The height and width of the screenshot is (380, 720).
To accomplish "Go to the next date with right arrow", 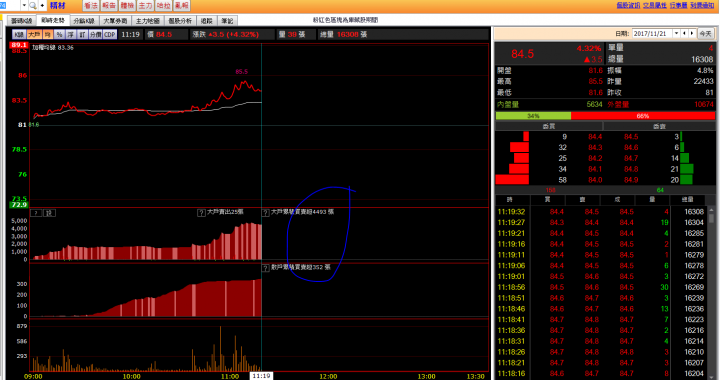I will pyautogui.click(x=692, y=34).
